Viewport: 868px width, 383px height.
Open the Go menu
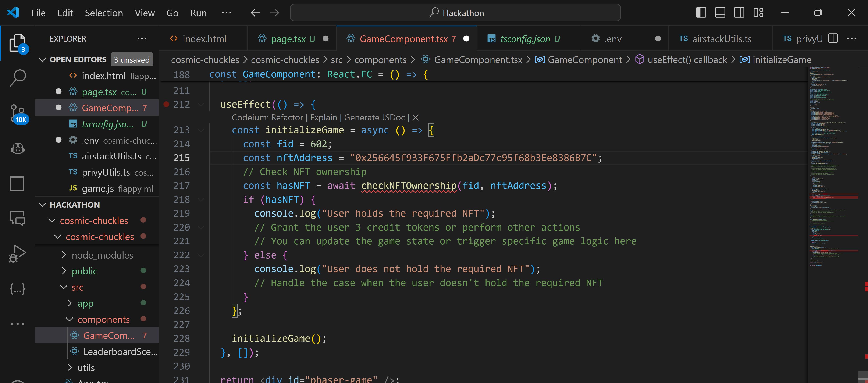point(172,13)
